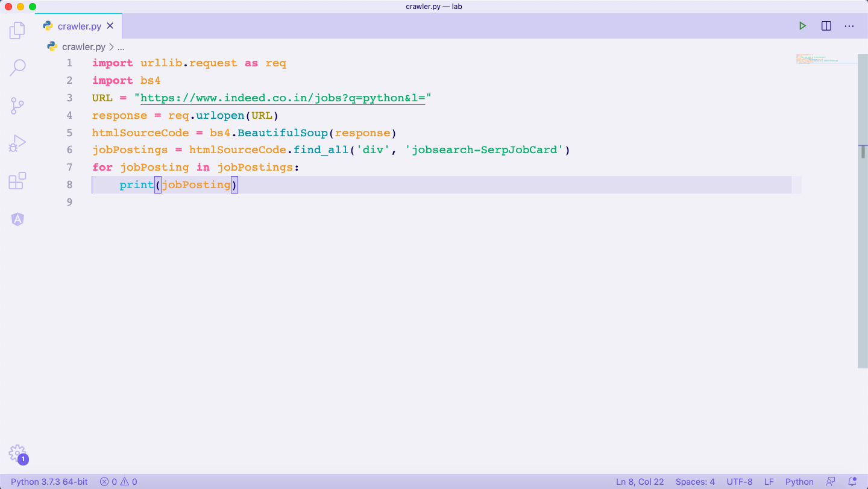Click the code minimap preview
This screenshot has width=868, height=489.
826,58
